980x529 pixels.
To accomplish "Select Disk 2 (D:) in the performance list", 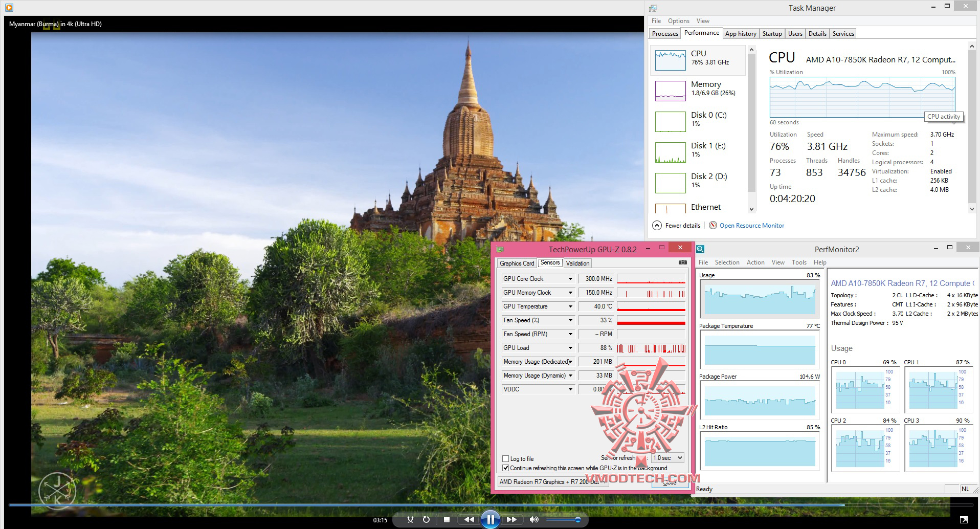I will coord(698,183).
